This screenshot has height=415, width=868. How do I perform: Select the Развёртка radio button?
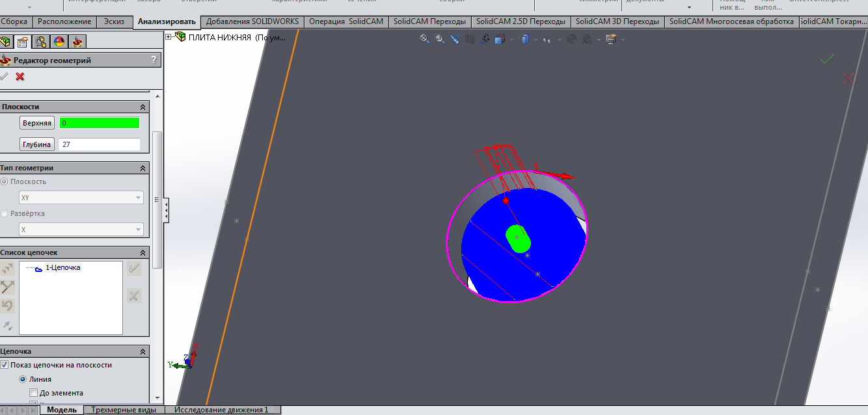coord(5,213)
